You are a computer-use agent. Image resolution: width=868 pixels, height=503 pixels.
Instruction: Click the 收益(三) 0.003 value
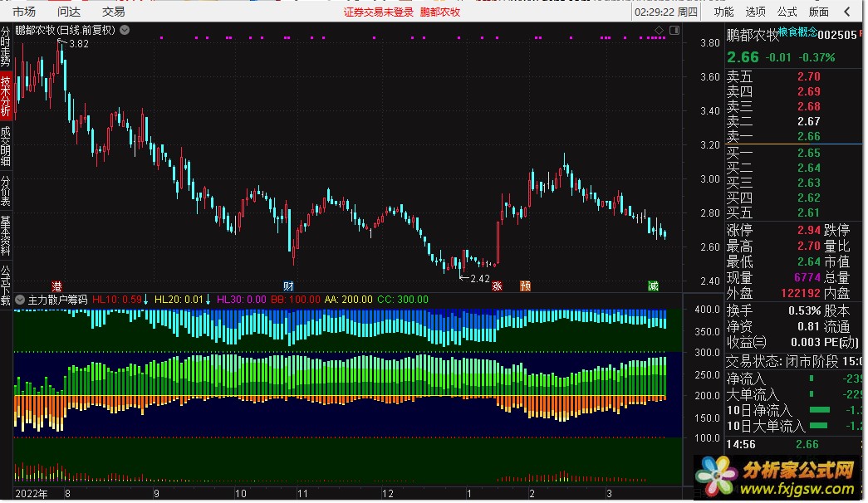coord(806,342)
